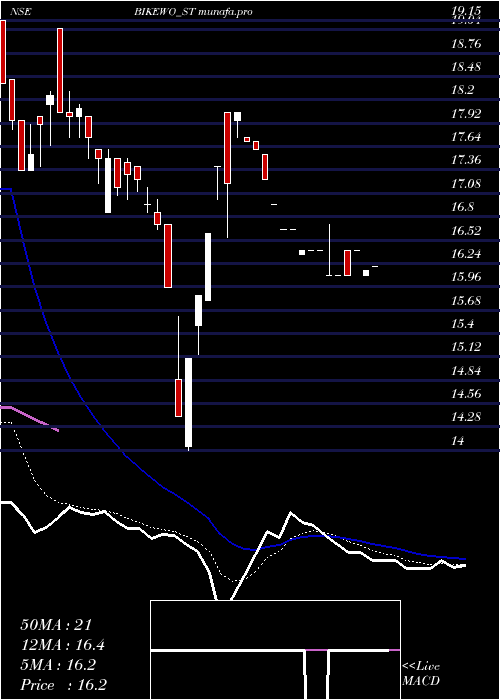Select the 17.08 price axis label

(x=466, y=183)
